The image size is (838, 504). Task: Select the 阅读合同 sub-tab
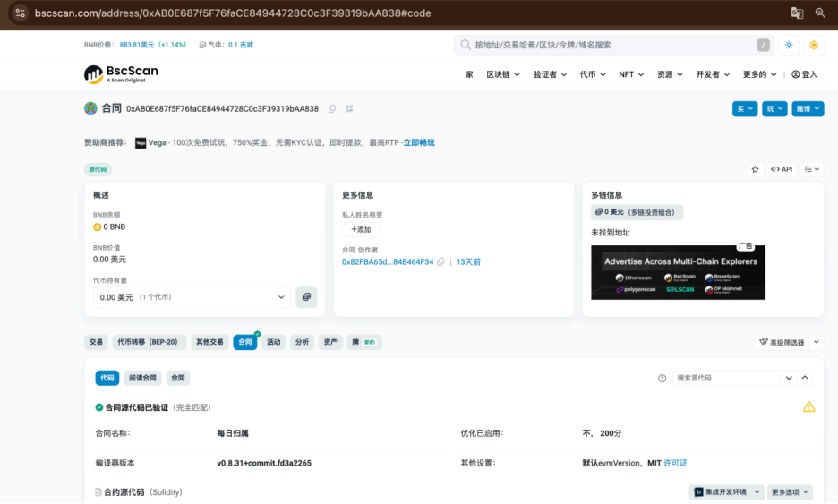point(143,379)
